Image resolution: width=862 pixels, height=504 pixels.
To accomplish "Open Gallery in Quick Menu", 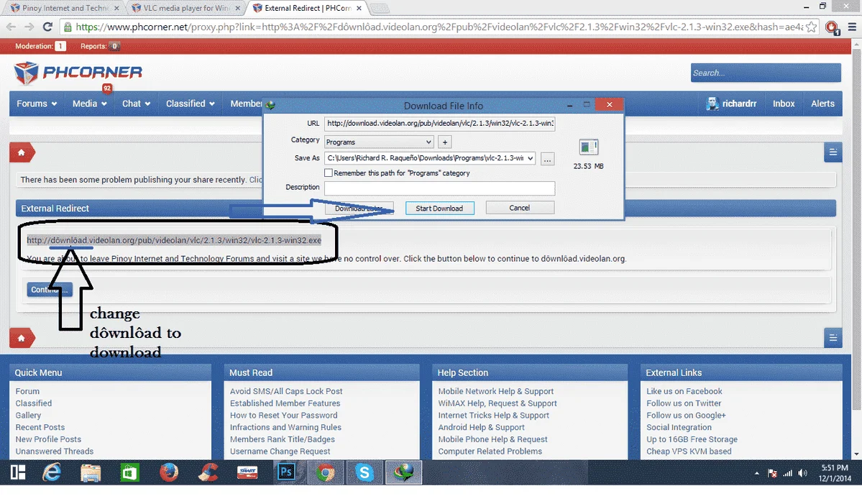I will 28,415.
